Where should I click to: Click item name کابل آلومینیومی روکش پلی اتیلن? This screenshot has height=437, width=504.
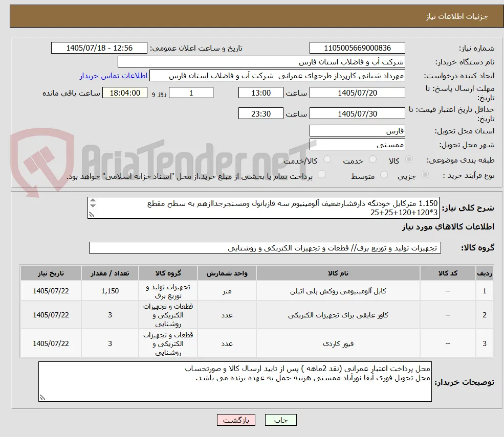click(x=338, y=291)
